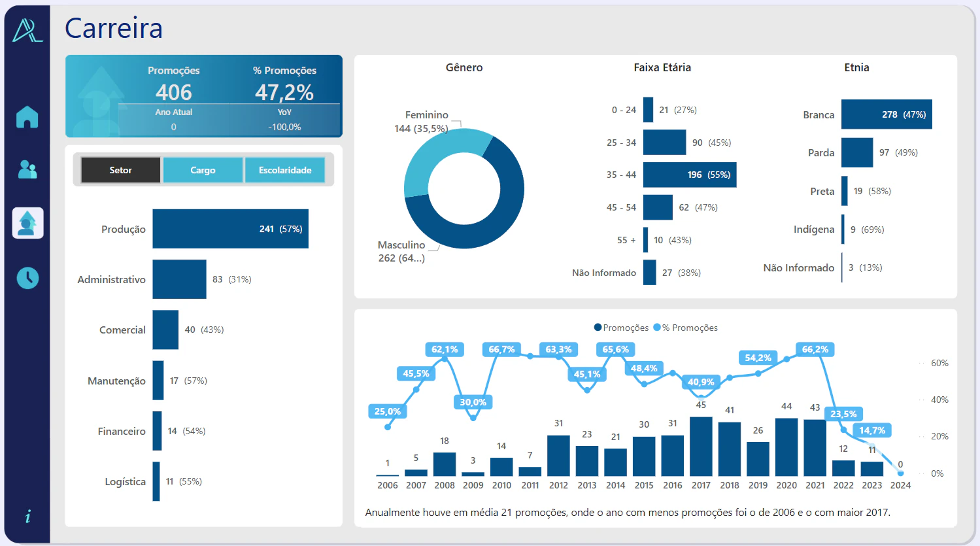980x546 pixels.
Task: Click the 23,5% data label
Action: point(843,414)
